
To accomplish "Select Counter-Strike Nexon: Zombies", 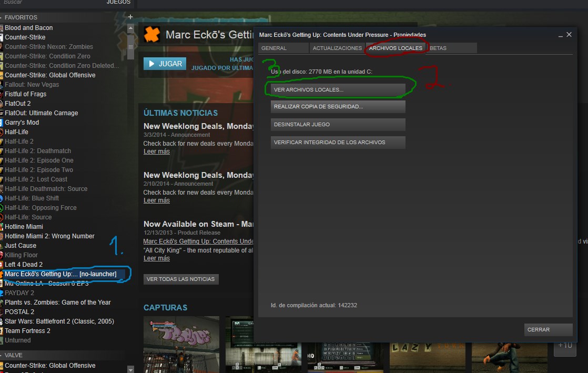I will [x=49, y=46].
